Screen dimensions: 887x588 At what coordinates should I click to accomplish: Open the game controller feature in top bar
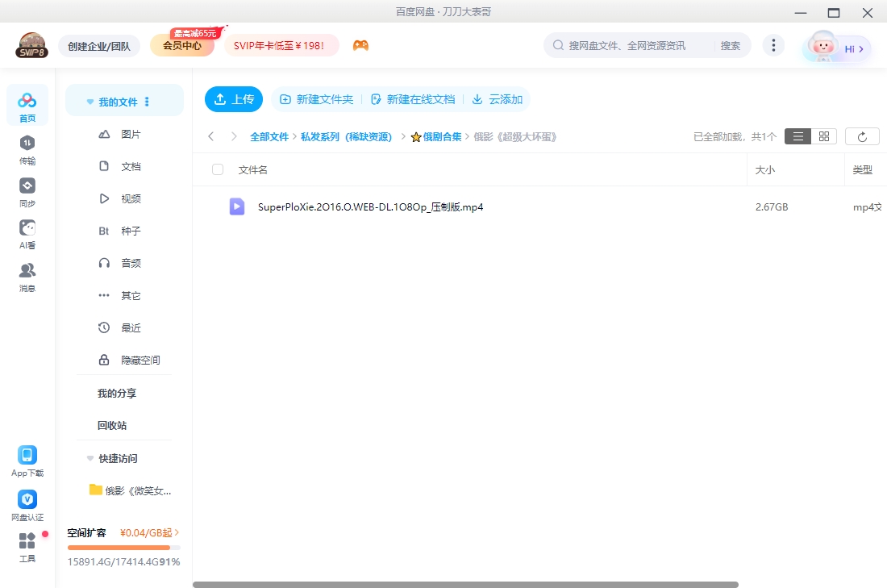coord(360,46)
